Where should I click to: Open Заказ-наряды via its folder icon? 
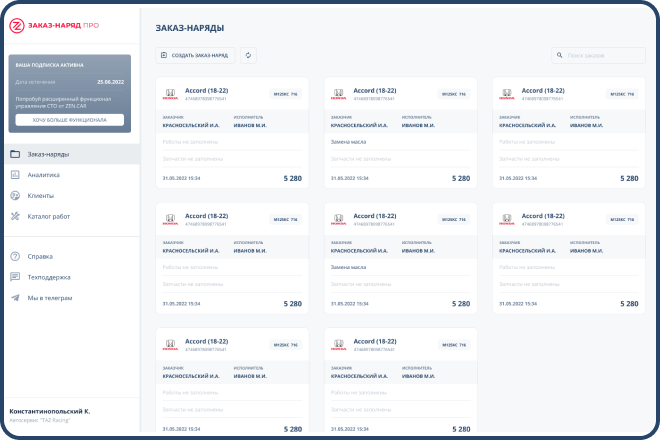(x=15, y=154)
